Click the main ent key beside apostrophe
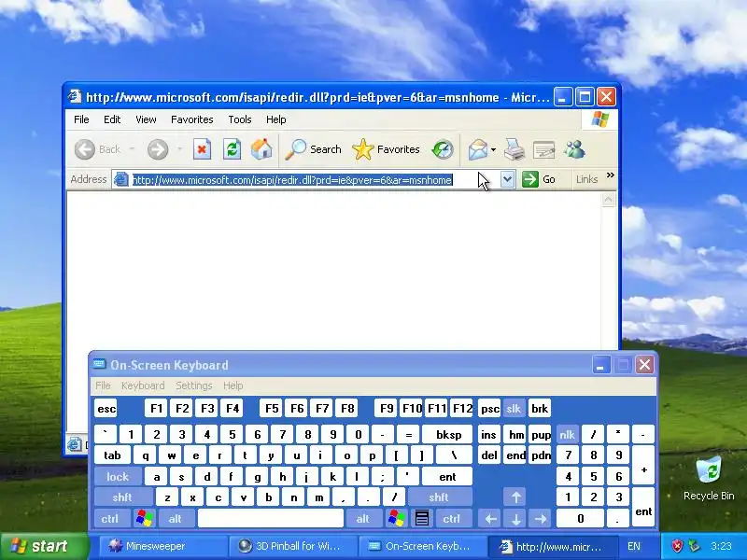747x560 pixels. pos(447,476)
